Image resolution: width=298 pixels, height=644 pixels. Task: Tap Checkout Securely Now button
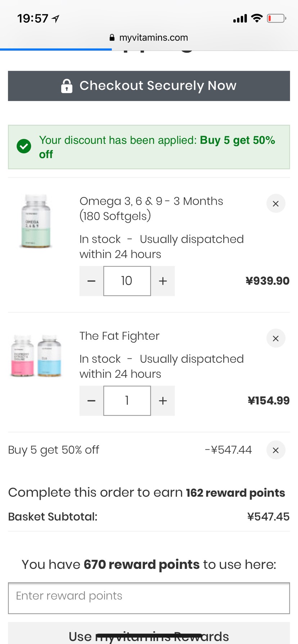tap(149, 86)
